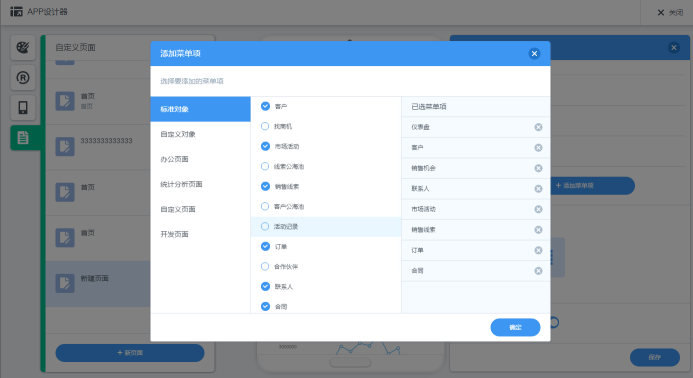Click 销售机会 row in selected list

(x=476, y=168)
